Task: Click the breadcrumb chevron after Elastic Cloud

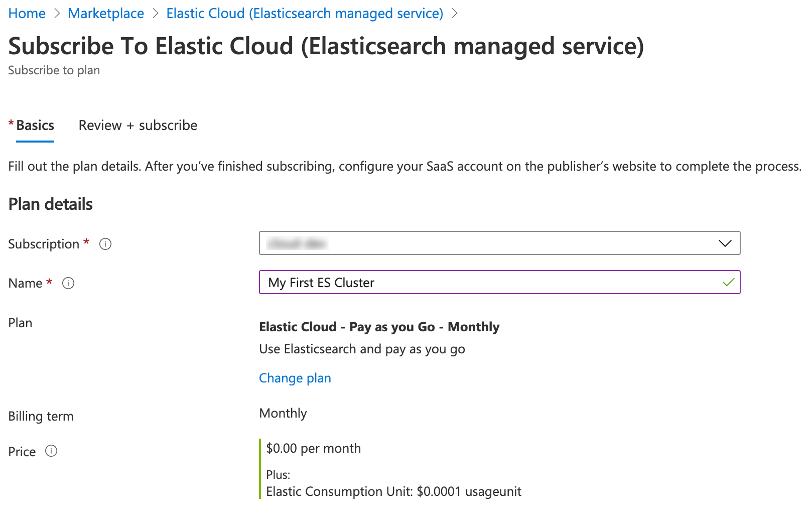Action: [456, 14]
